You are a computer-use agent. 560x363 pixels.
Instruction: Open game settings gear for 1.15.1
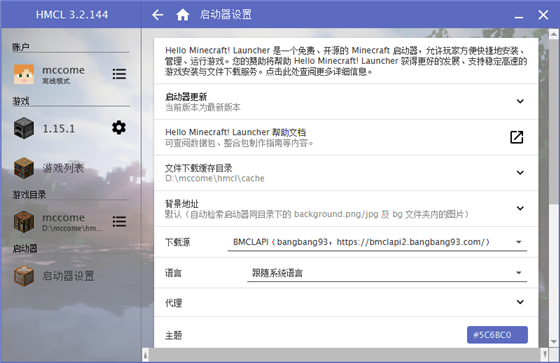(119, 128)
